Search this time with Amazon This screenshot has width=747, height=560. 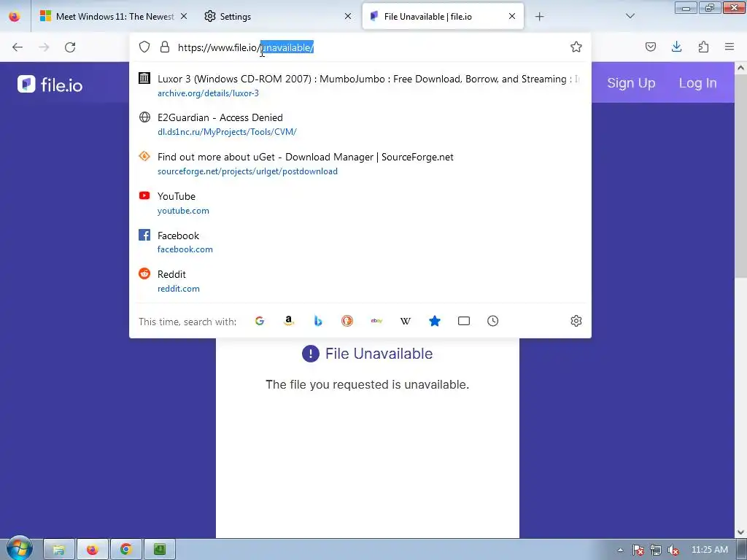(x=289, y=321)
